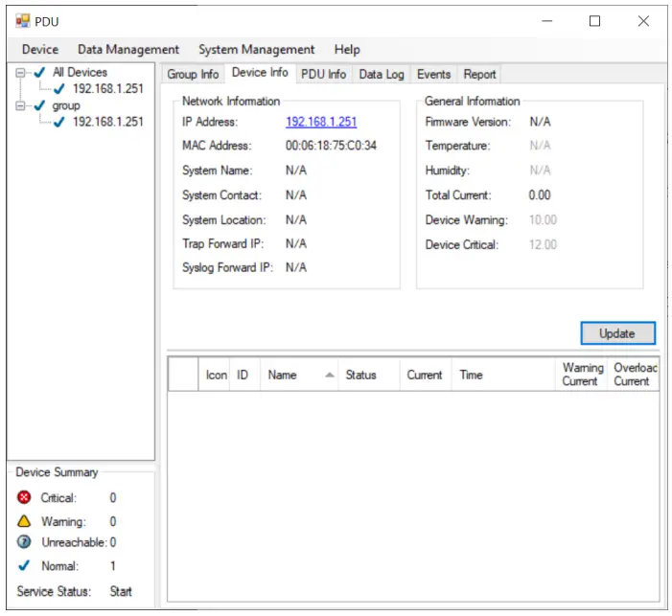Viewport: 672px width, 616px height.
Task: Click the PDU app icon in title bar
Action: tap(23, 21)
